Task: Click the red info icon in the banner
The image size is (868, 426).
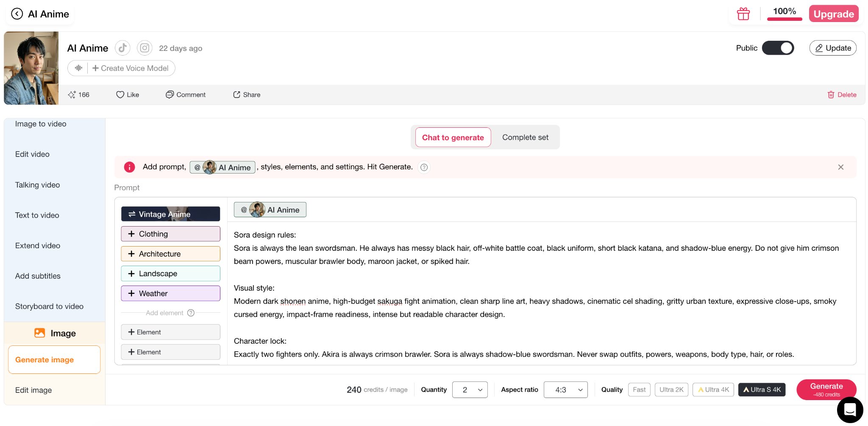Action: tap(129, 167)
